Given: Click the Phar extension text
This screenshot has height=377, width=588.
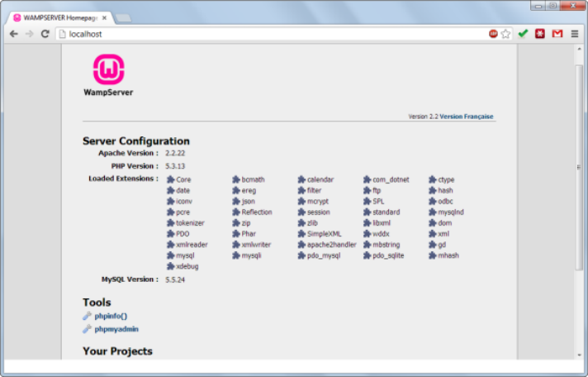Looking at the screenshot, I should tap(249, 234).
